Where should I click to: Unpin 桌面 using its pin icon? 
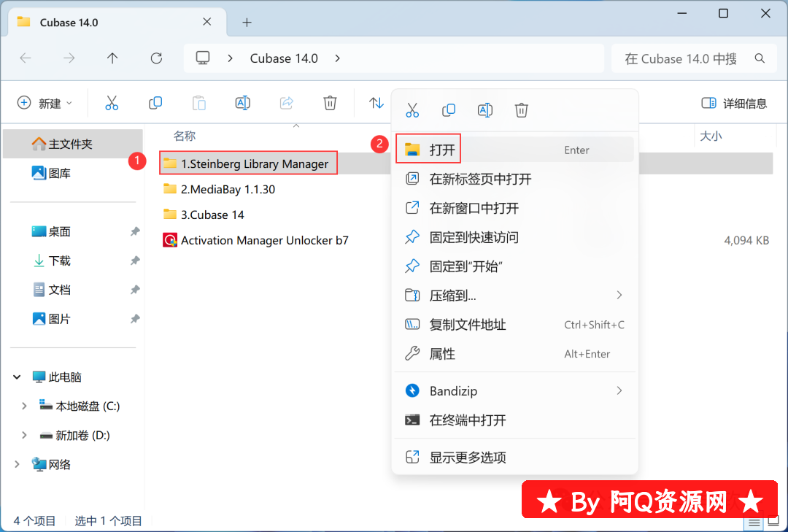click(135, 231)
